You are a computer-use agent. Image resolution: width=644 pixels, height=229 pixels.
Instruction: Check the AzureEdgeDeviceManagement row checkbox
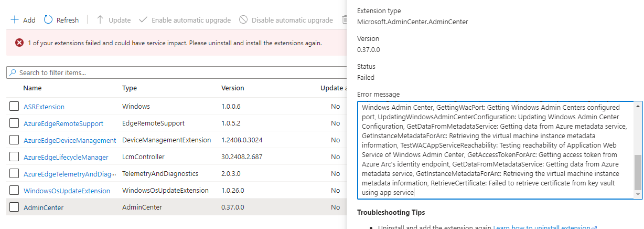point(15,140)
